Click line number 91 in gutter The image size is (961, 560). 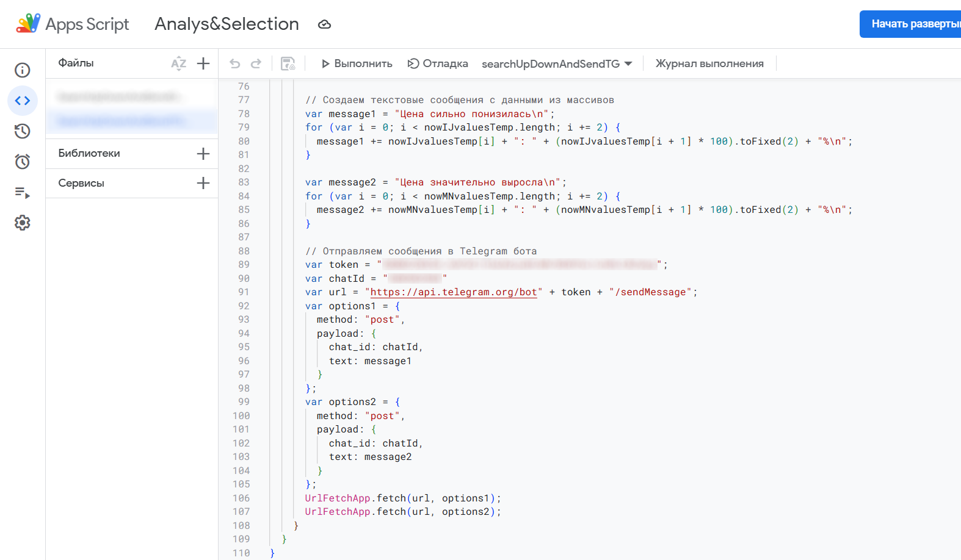[x=244, y=292]
